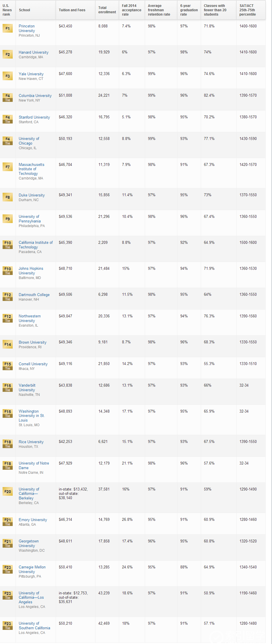This screenshot has height=644, width=272.
Task: Sort by Total enrollment column header
Action: [x=107, y=10]
